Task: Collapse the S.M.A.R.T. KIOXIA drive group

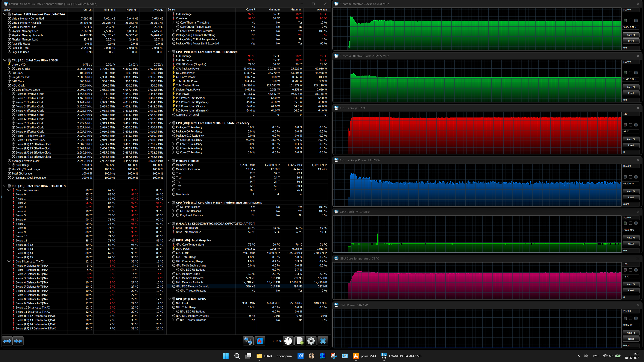Action: pos(169,224)
